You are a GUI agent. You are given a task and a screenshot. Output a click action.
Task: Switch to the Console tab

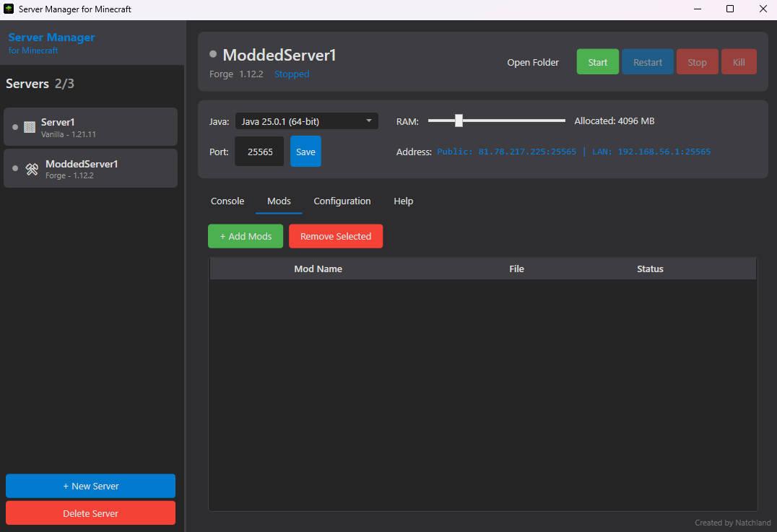pyautogui.click(x=227, y=201)
